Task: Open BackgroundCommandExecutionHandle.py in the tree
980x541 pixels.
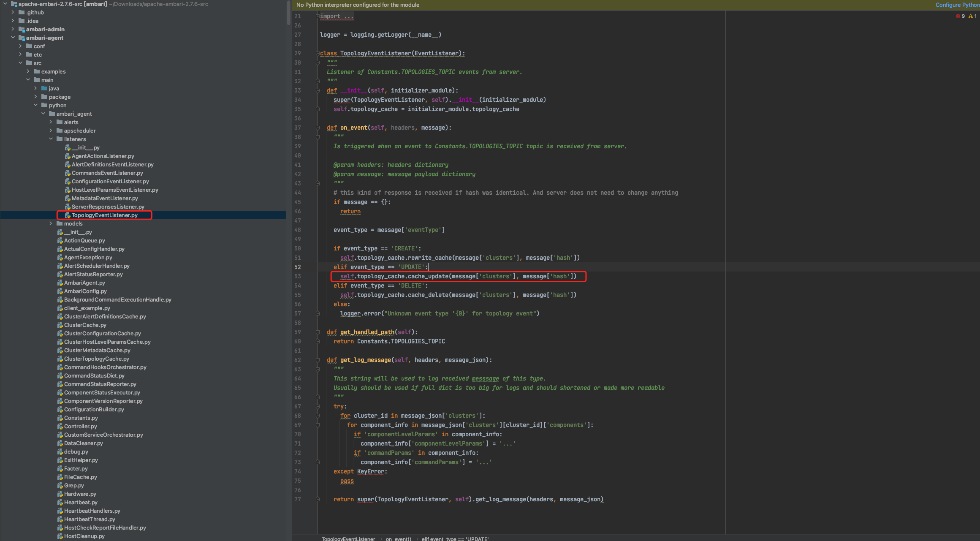Action: pos(117,300)
